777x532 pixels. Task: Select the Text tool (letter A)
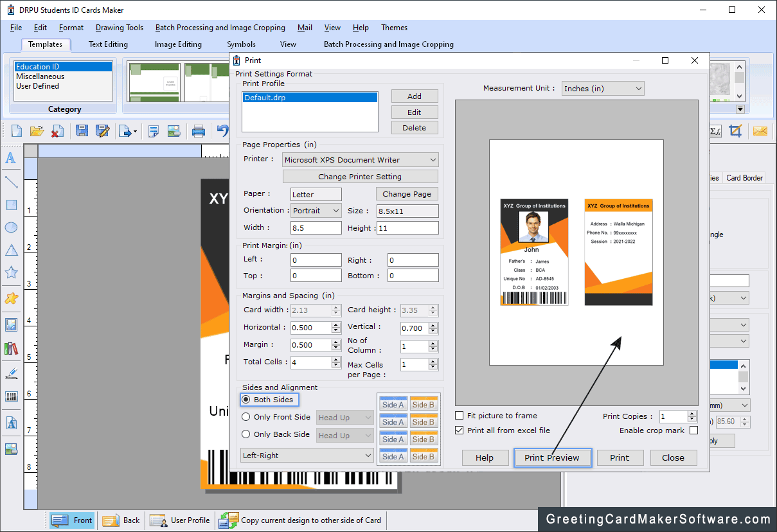[11, 158]
